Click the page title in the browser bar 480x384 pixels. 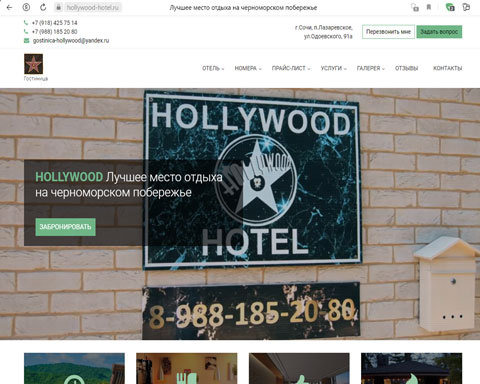pos(243,7)
